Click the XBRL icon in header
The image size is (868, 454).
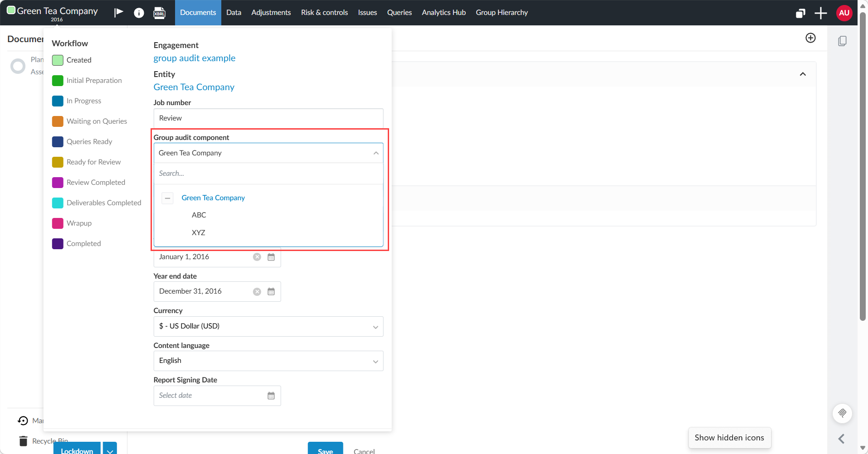click(x=160, y=13)
